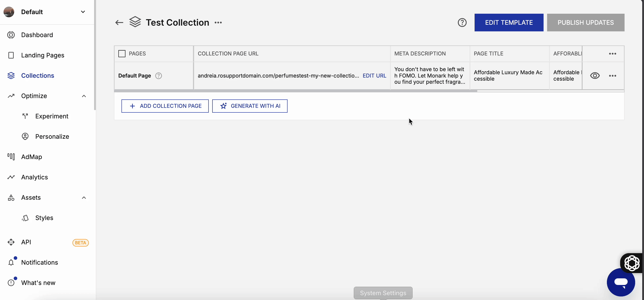
Task: Open the help question mark icon
Action: [x=462, y=22]
